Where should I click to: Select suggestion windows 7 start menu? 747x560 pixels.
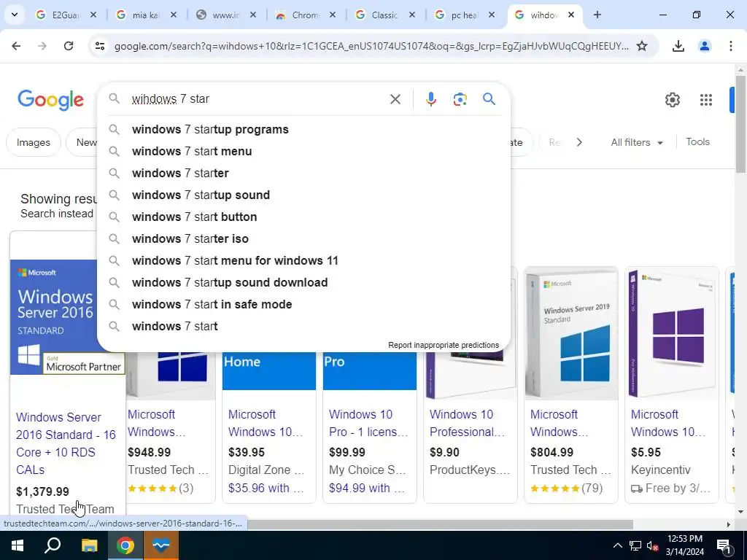[x=303, y=152]
